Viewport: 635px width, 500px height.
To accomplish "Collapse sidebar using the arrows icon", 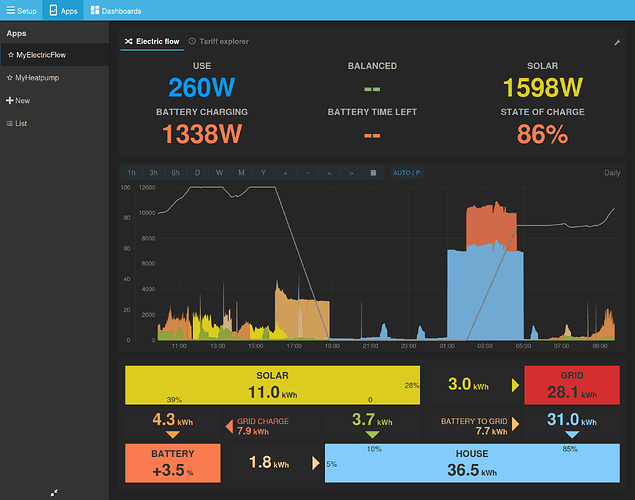I will [x=54, y=493].
